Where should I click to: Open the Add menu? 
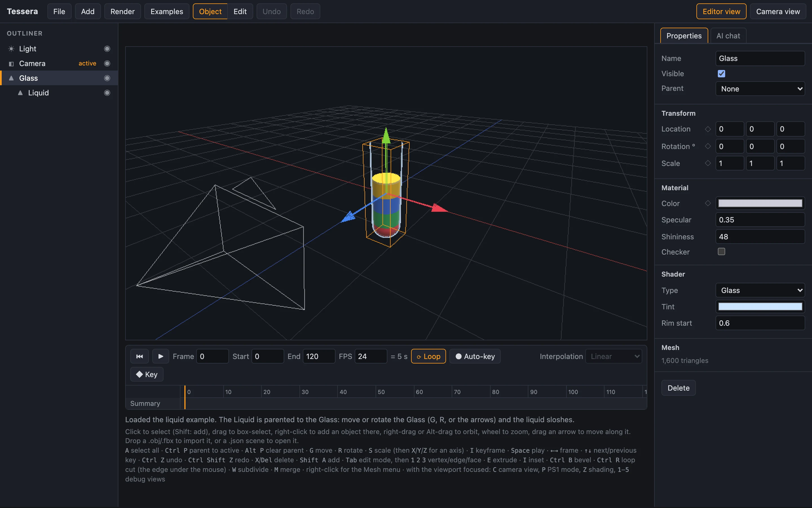click(88, 11)
